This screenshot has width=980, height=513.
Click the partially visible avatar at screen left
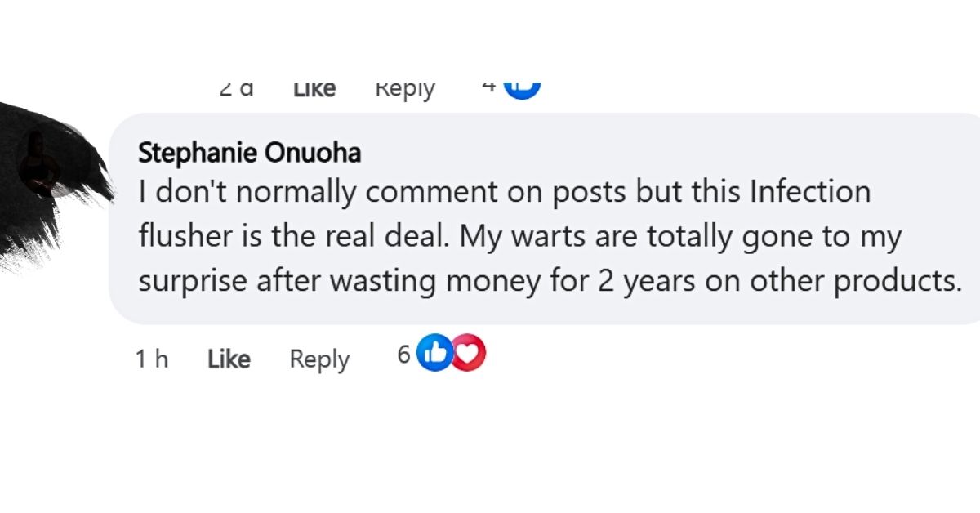pos(36,158)
